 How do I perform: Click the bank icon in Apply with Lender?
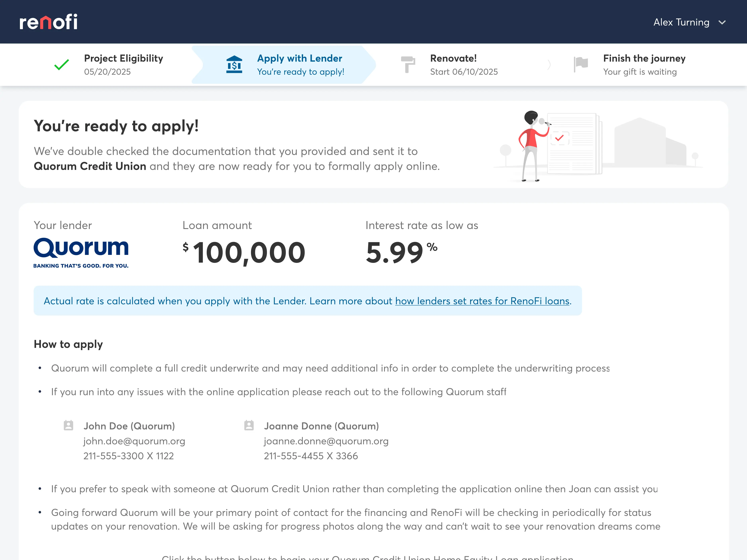tap(234, 65)
